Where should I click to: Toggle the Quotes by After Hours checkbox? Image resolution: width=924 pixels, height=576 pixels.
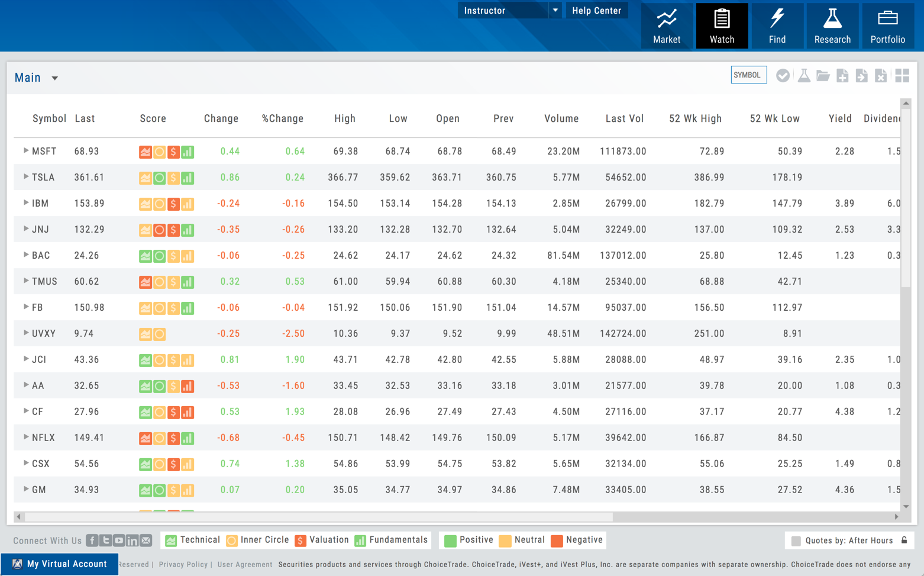click(x=796, y=540)
